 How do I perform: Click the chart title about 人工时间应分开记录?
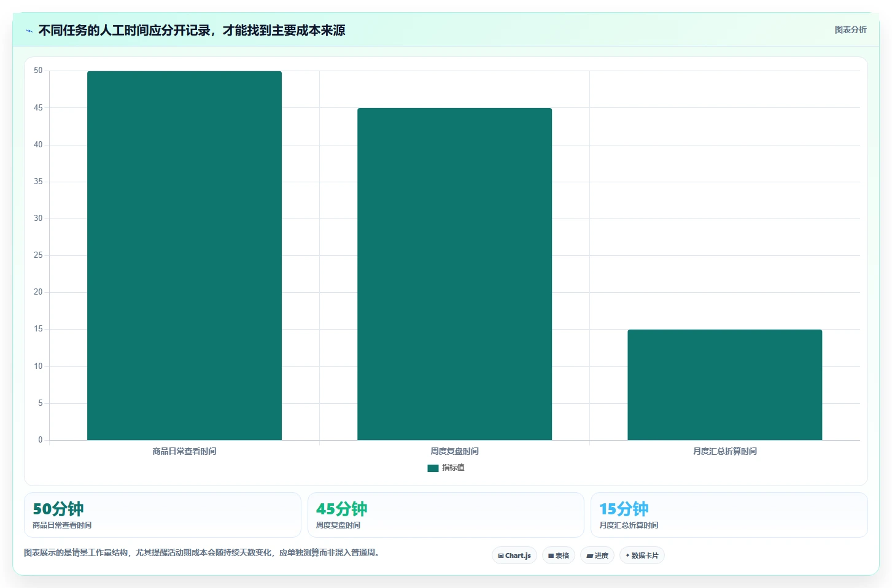click(192, 31)
